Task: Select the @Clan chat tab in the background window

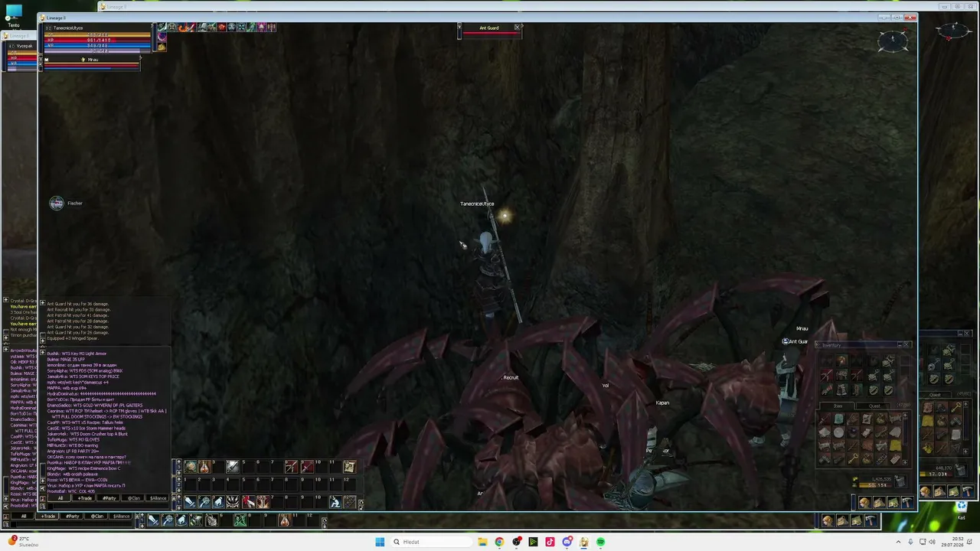Action: coord(97,517)
